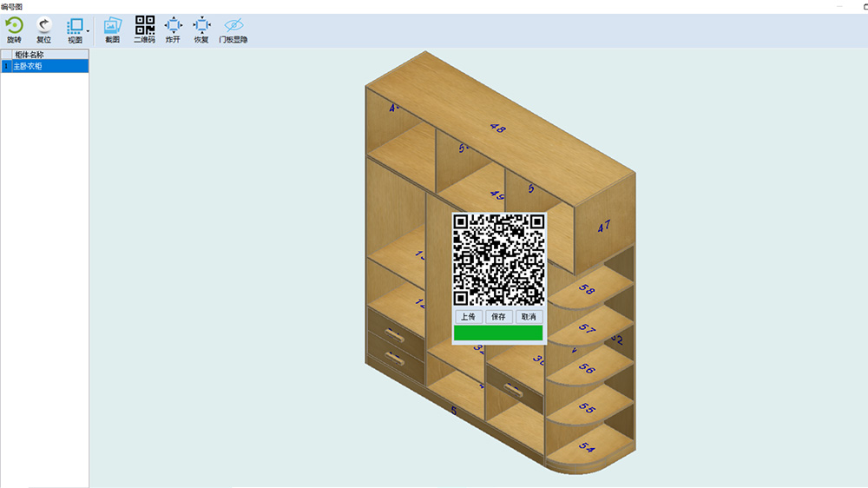Click the 保存 save button

pyautogui.click(x=498, y=317)
